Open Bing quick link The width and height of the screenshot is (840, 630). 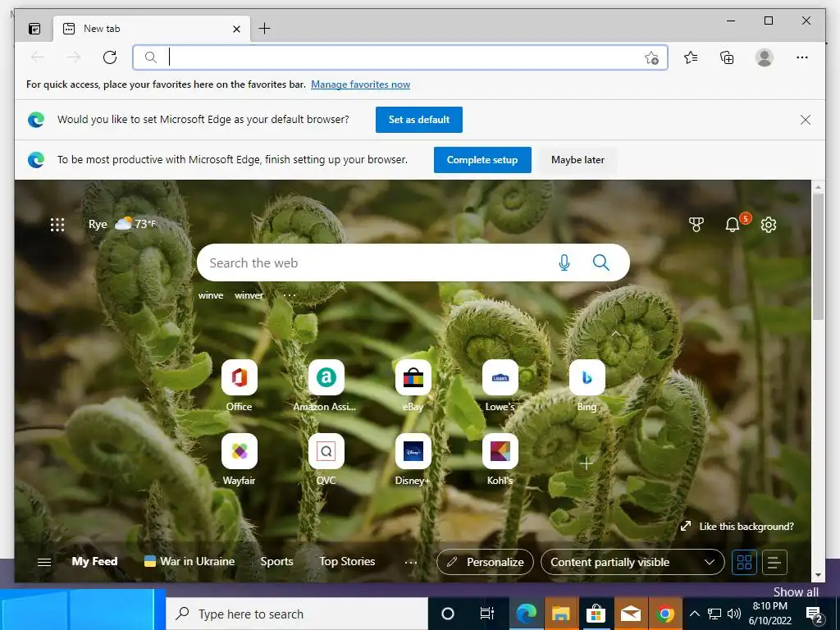tap(587, 386)
